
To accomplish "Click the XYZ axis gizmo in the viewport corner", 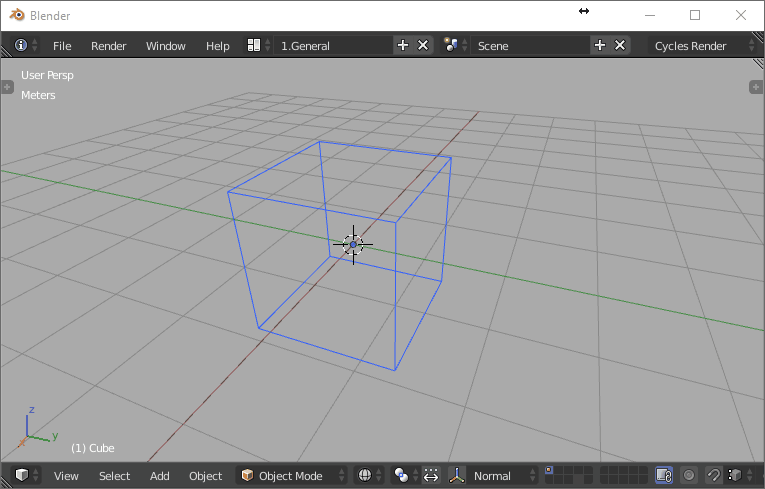I will point(38,427).
